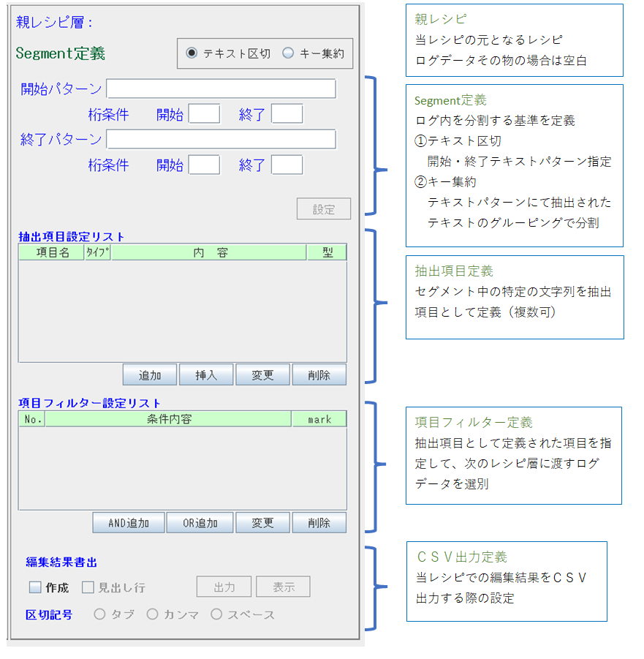Click the 出力 button
This screenshot has height=659, width=644.
coord(224,587)
